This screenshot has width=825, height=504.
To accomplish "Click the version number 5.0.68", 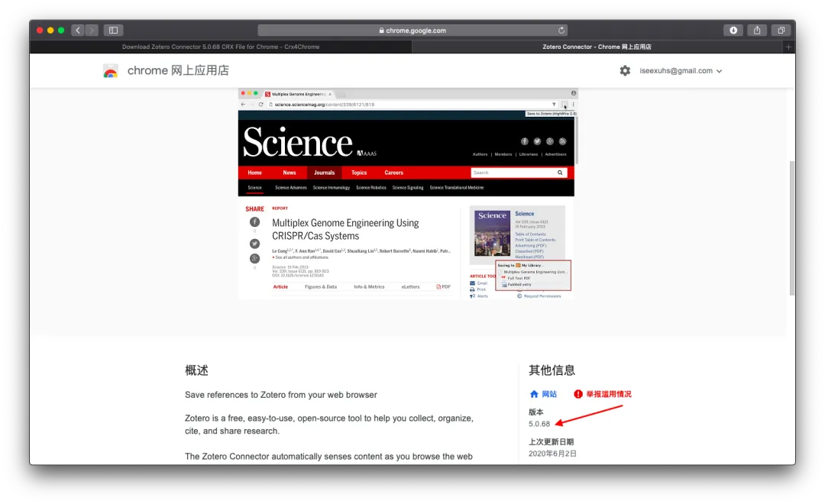I will 539,424.
